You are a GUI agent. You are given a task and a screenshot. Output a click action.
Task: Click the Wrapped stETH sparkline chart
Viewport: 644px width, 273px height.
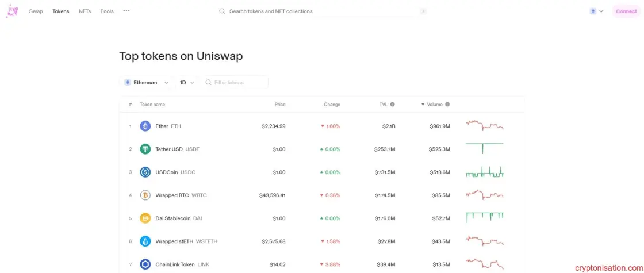pyautogui.click(x=485, y=240)
